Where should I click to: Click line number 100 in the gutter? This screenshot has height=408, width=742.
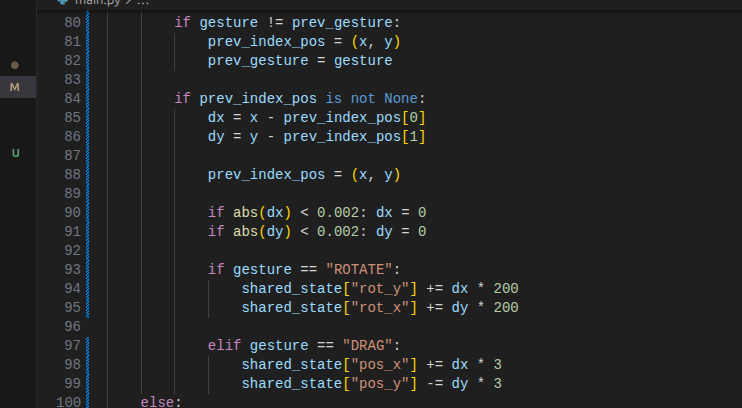point(66,402)
